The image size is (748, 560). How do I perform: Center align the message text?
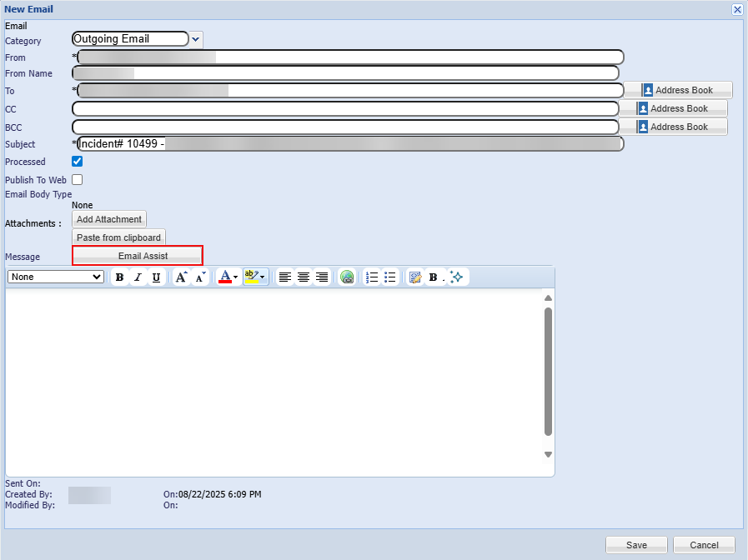304,277
